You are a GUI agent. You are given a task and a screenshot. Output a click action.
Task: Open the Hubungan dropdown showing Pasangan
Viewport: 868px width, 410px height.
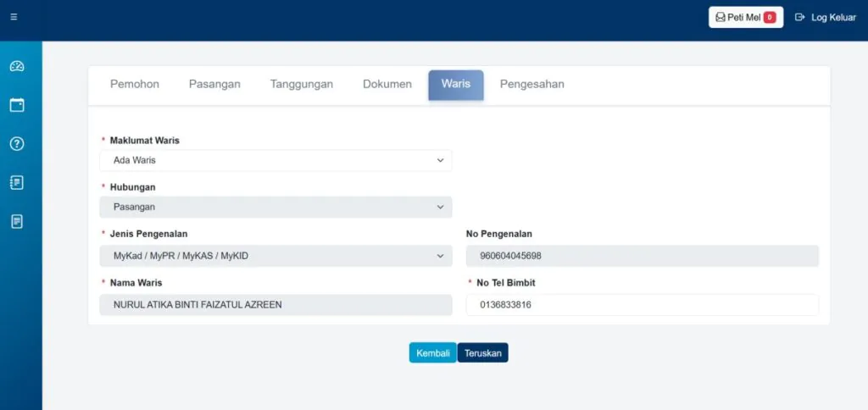[x=275, y=207]
